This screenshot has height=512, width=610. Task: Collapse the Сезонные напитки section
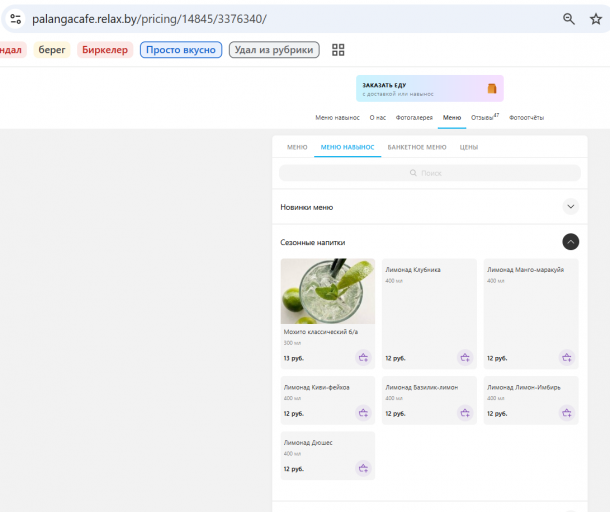coord(570,242)
